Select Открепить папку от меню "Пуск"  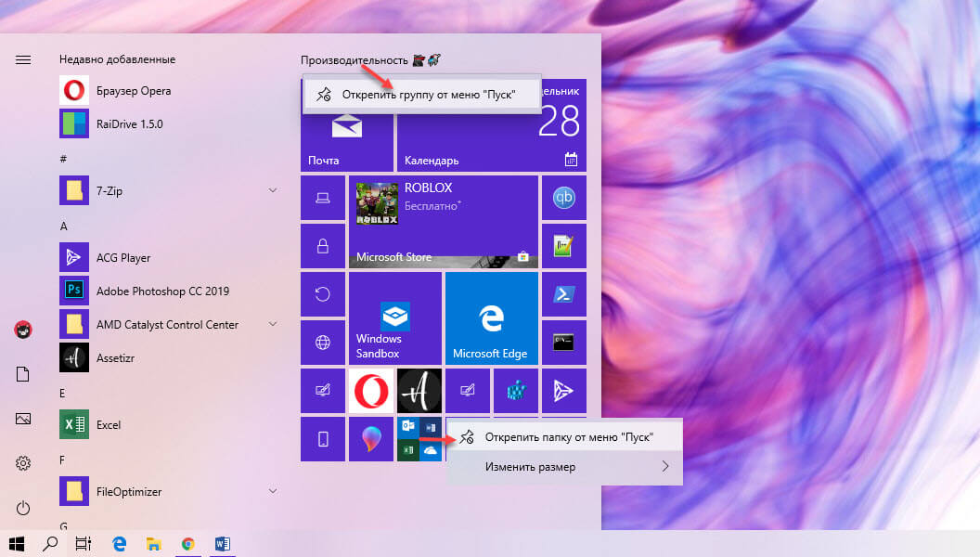[564, 437]
